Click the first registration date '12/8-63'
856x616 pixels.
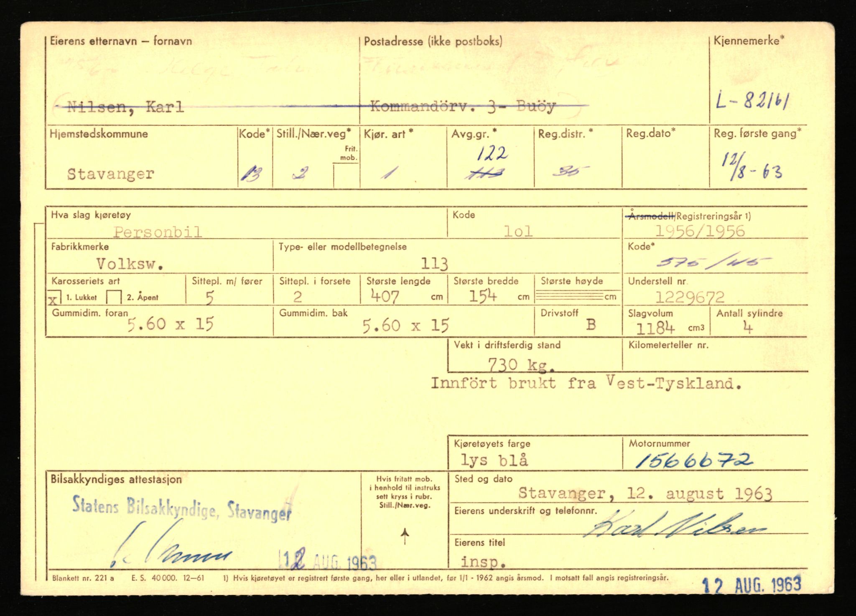click(x=752, y=167)
